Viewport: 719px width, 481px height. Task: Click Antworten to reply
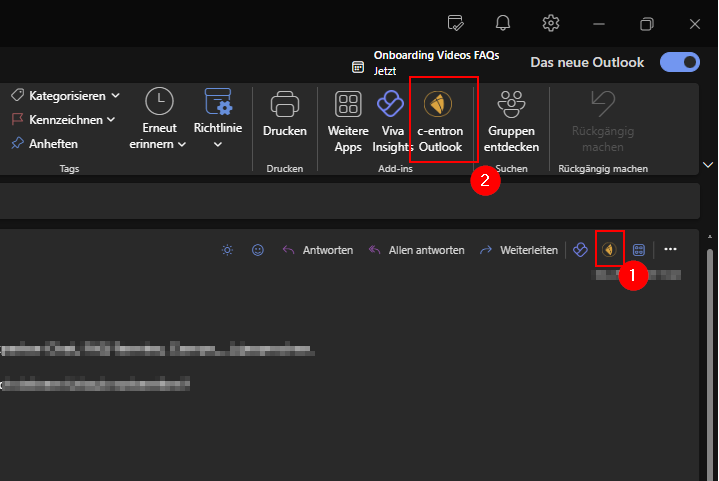[x=318, y=250]
